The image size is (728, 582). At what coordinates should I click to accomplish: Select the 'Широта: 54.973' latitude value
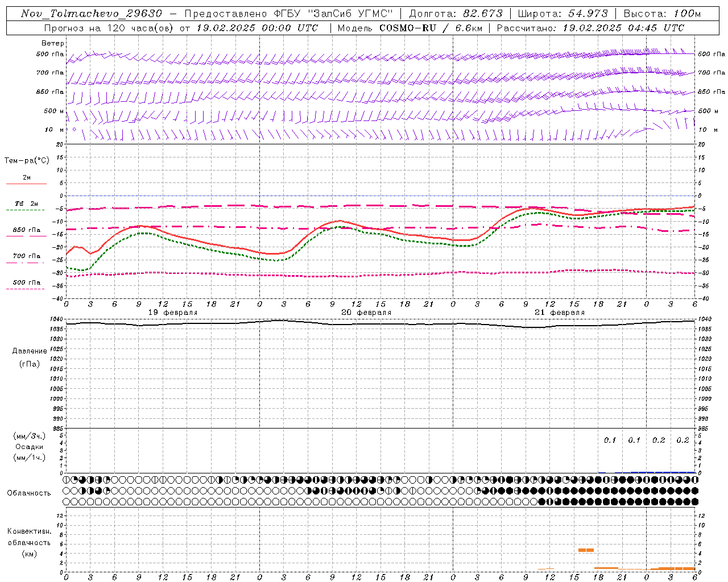(x=563, y=14)
